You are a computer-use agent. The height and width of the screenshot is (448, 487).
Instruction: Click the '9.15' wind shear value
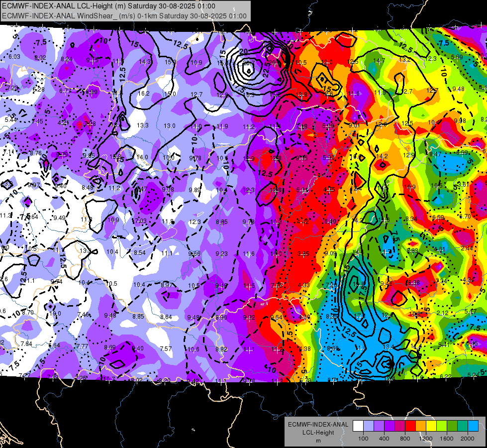pyautogui.click(x=92, y=60)
